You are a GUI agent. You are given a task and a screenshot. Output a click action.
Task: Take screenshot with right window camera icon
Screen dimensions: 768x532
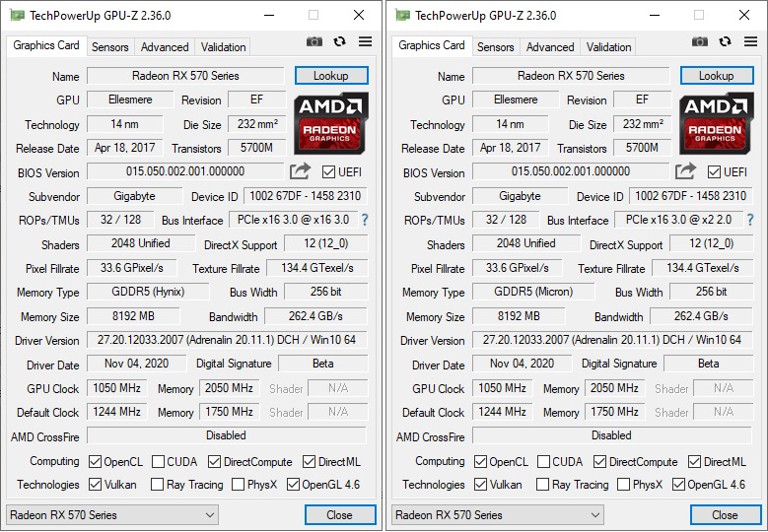(x=699, y=42)
